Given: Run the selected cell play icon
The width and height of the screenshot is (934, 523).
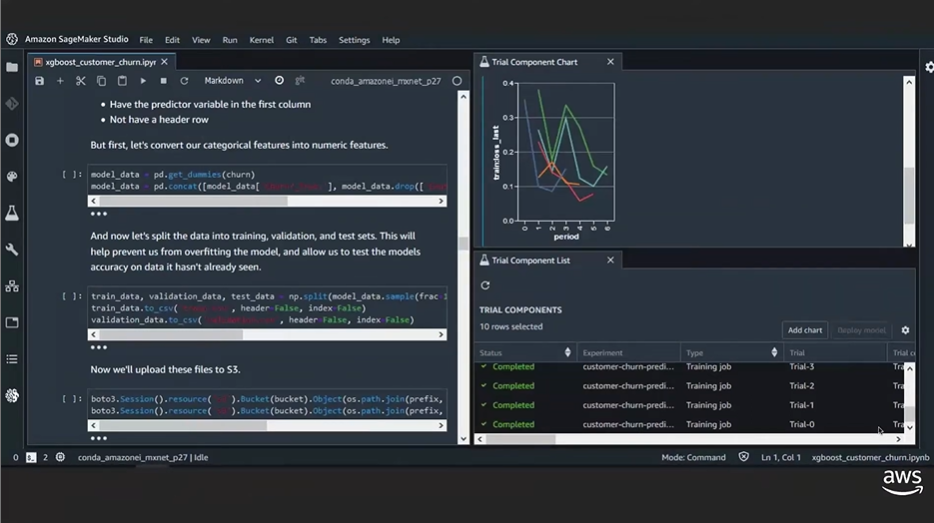Looking at the screenshot, I should (x=143, y=81).
